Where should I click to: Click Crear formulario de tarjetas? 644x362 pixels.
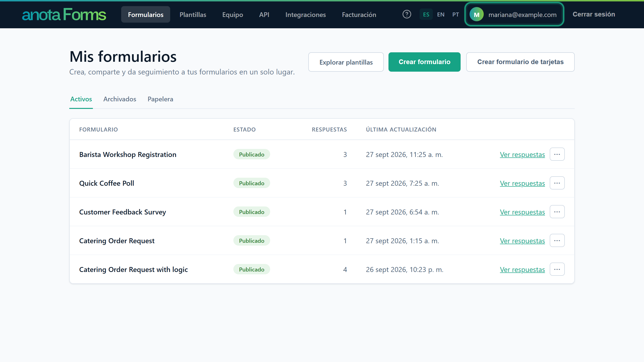click(520, 62)
